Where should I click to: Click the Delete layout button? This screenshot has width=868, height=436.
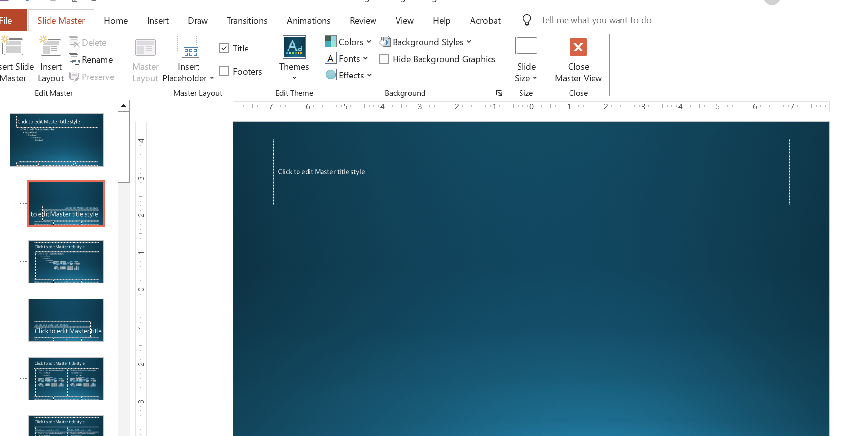point(88,43)
